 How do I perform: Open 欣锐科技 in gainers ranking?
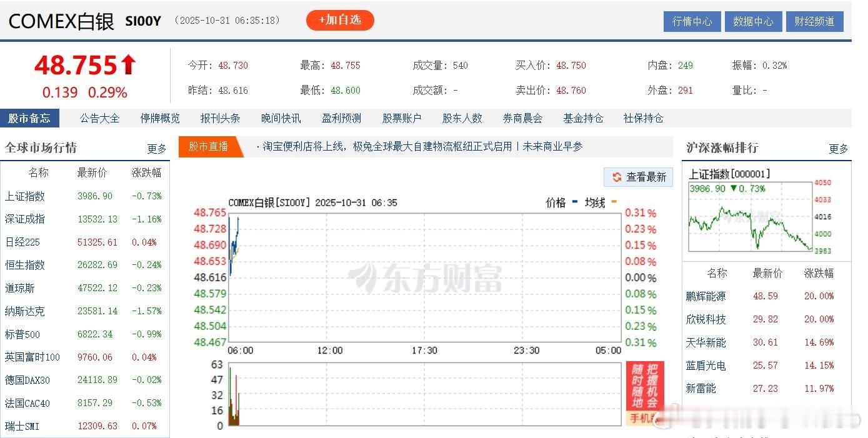(x=706, y=319)
